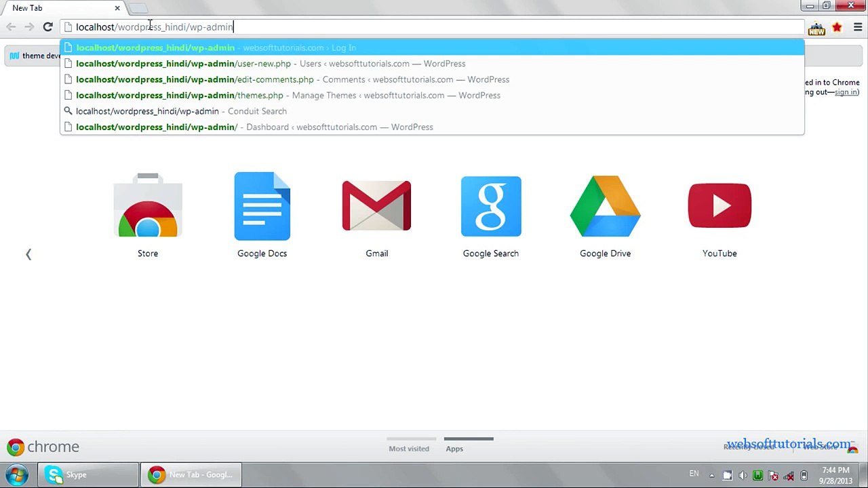The image size is (868, 488).
Task: Select the wp-admin/ Dashboard suggestion
Action: pos(432,127)
